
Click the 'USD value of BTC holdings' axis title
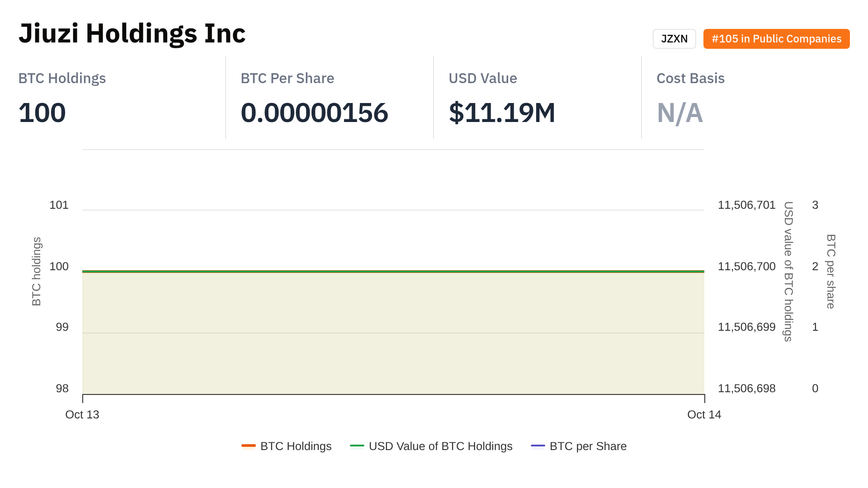(x=788, y=271)
